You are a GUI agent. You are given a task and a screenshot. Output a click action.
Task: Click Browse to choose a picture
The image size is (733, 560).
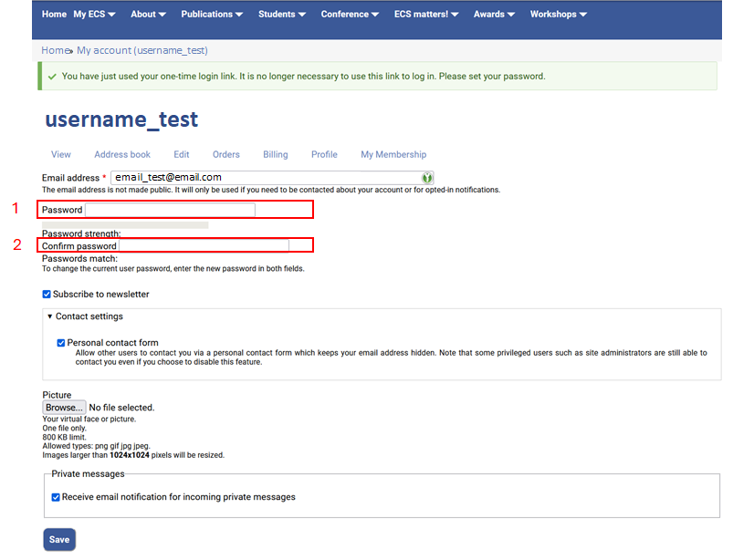pos(64,408)
